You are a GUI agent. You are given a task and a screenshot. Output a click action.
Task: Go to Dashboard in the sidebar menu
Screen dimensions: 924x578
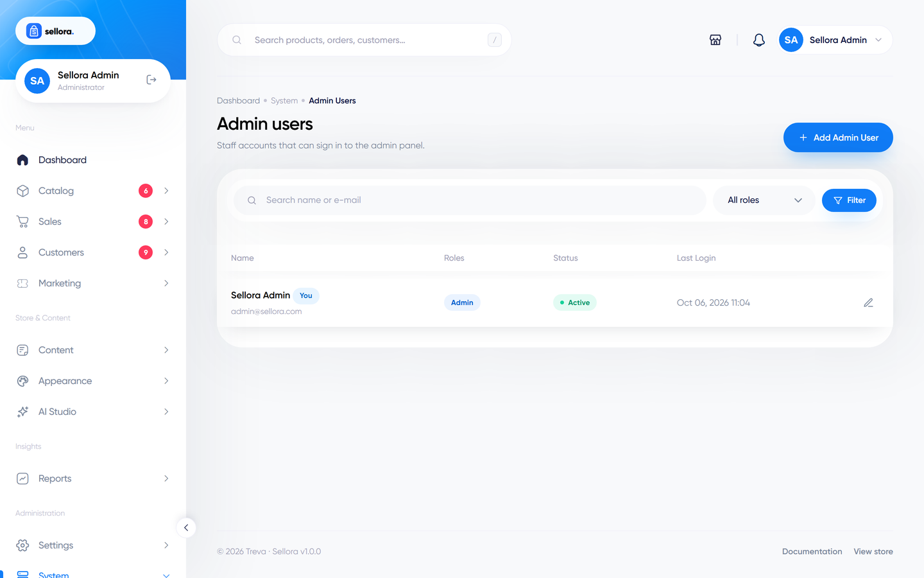(x=93, y=160)
